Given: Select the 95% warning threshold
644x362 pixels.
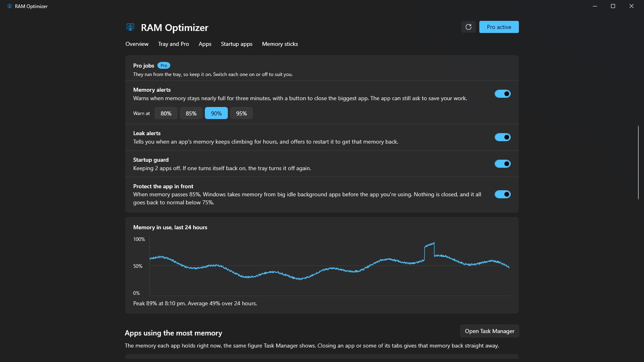Looking at the screenshot, I should coord(242,113).
